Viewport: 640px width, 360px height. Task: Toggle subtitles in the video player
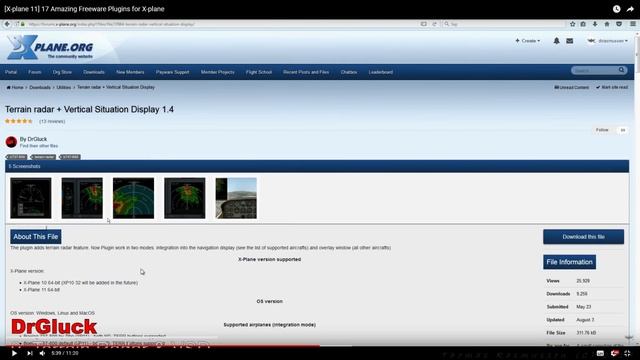(600, 353)
